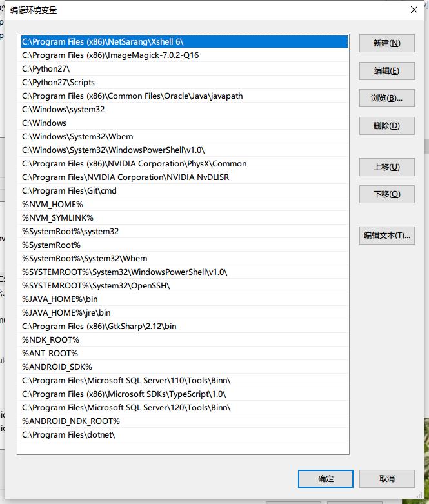Image resolution: width=429 pixels, height=504 pixels.
Task: Open 编辑文本(T)... text editor
Action: pos(387,236)
